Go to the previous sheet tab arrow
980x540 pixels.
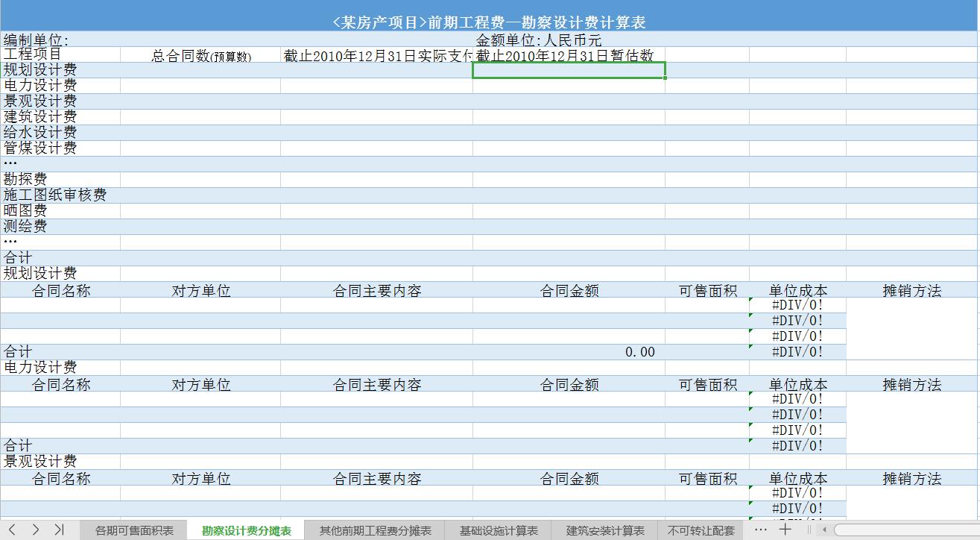pyautogui.click(x=12, y=530)
